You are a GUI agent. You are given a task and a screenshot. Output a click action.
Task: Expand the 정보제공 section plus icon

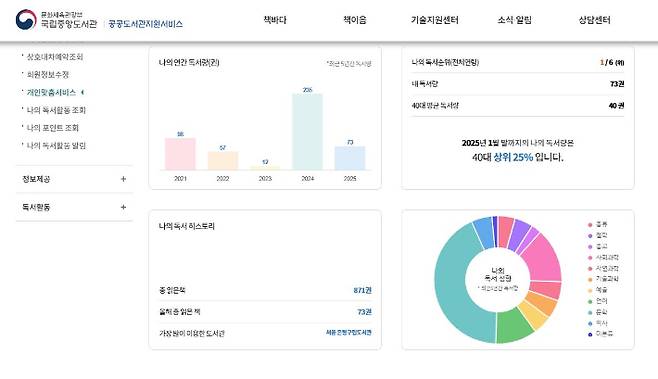click(123, 179)
